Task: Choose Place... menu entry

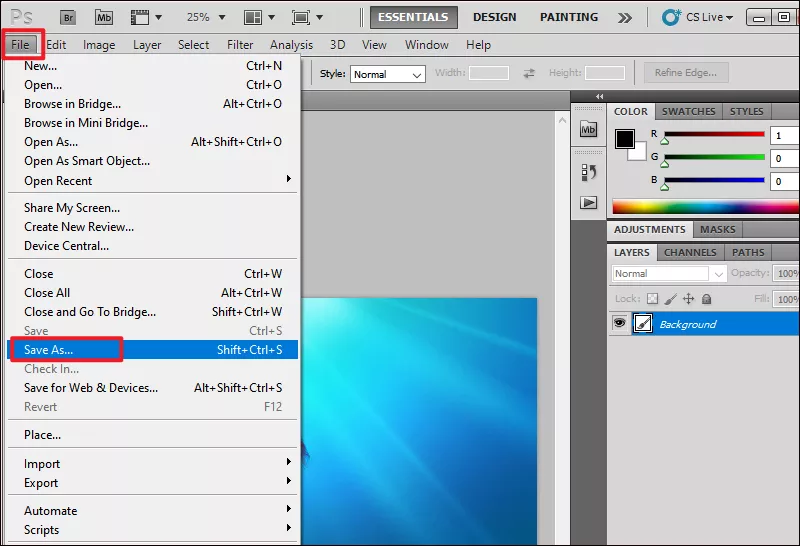Action: 153,435
